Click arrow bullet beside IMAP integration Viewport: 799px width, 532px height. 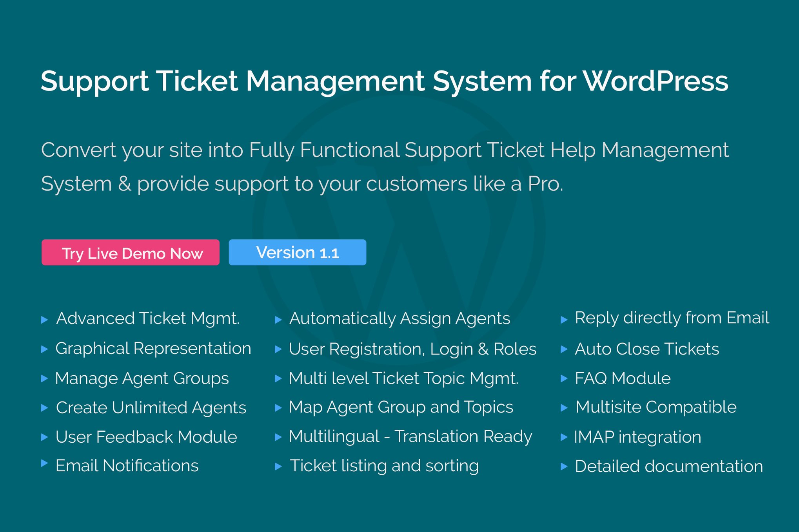click(x=564, y=437)
